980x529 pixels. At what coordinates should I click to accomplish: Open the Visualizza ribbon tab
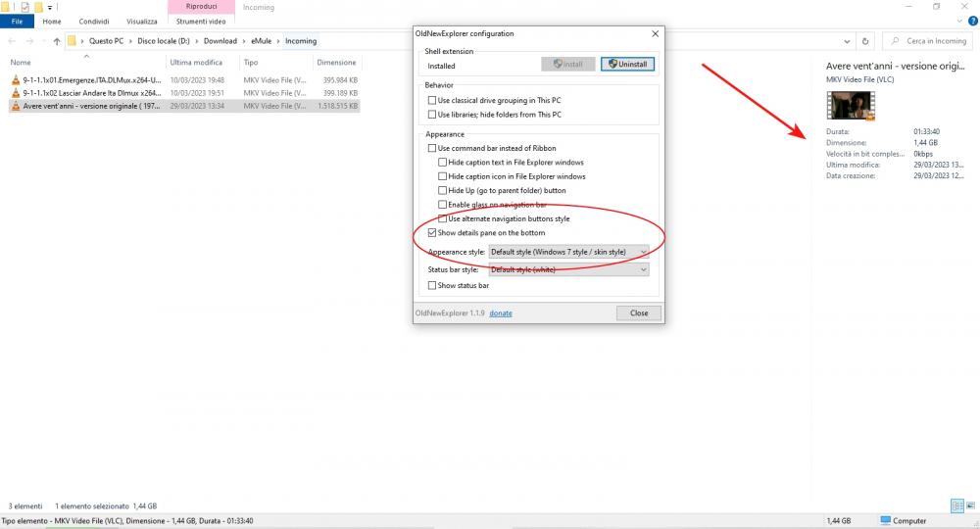click(x=141, y=22)
